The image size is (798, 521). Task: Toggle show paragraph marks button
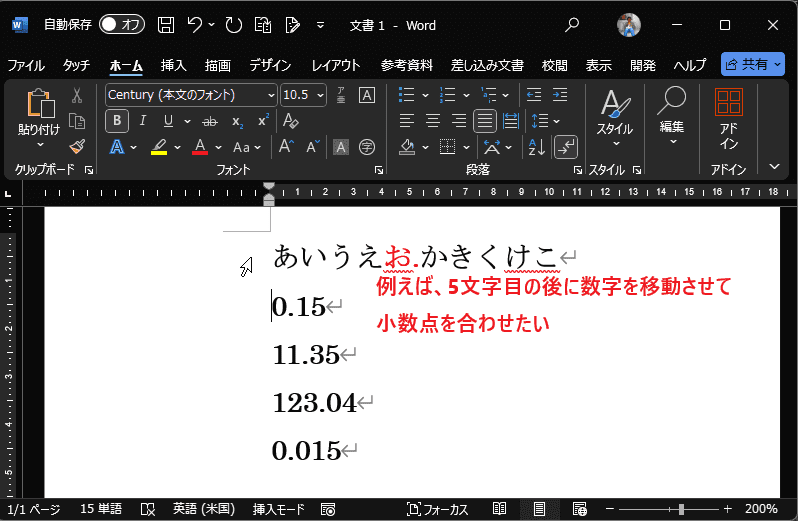coord(566,147)
